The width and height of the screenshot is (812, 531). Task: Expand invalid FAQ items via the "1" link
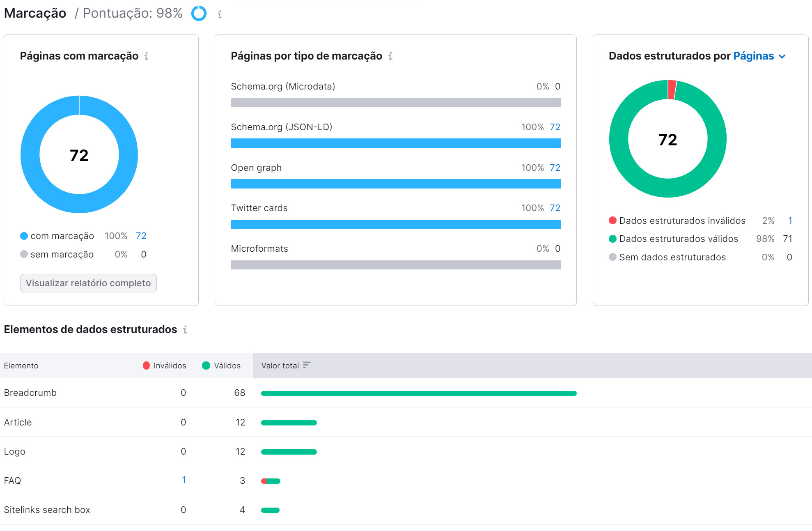184,480
